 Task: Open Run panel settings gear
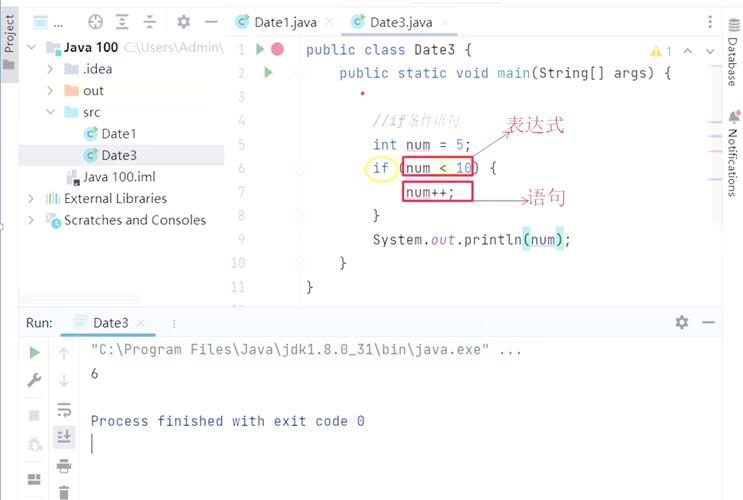click(681, 322)
